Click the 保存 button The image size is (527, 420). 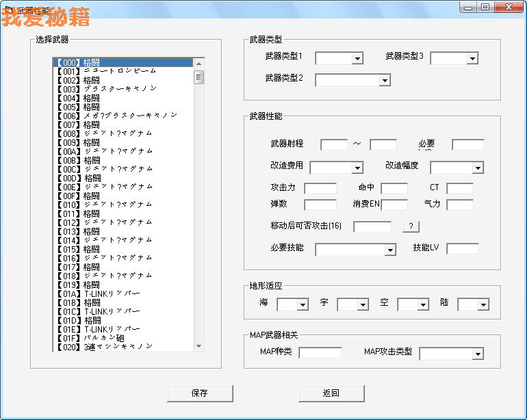200,393
